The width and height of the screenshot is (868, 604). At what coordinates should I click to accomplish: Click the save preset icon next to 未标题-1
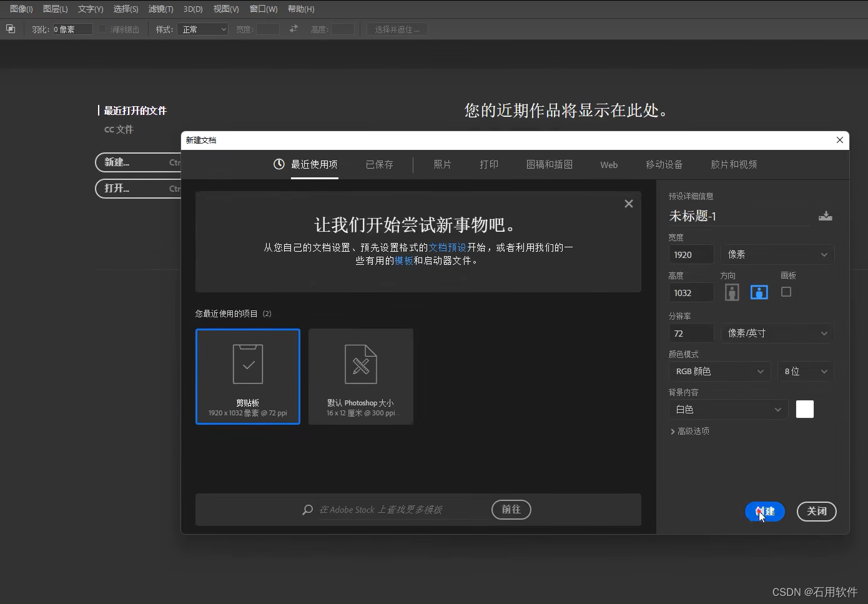(x=825, y=216)
